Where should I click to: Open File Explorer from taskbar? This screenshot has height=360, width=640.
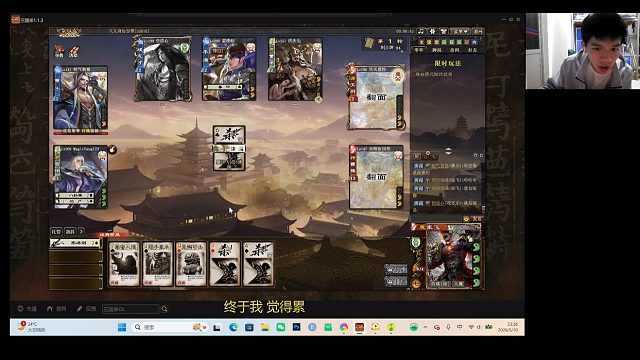pos(264,327)
